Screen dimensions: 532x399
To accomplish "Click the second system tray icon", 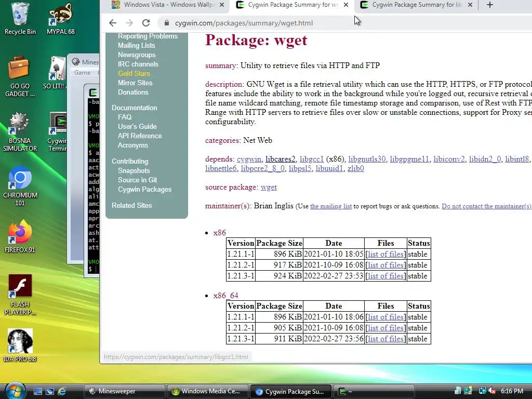I will click(x=468, y=391).
